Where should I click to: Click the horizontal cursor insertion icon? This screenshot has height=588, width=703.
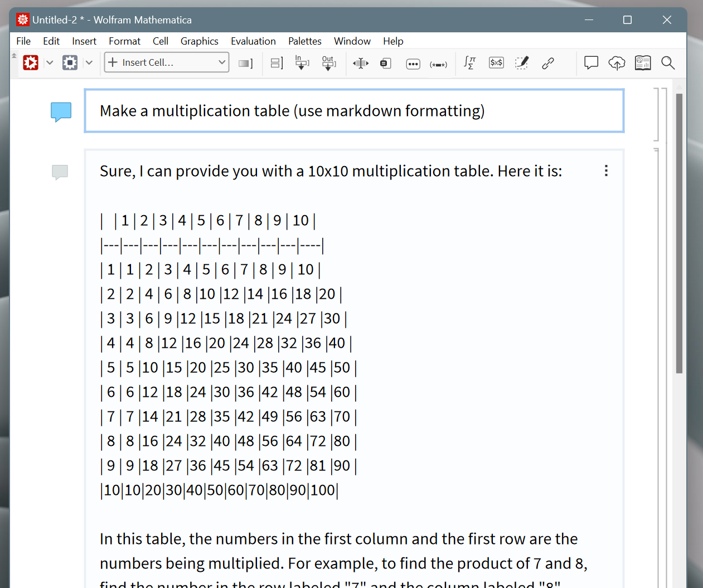[x=361, y=63]
